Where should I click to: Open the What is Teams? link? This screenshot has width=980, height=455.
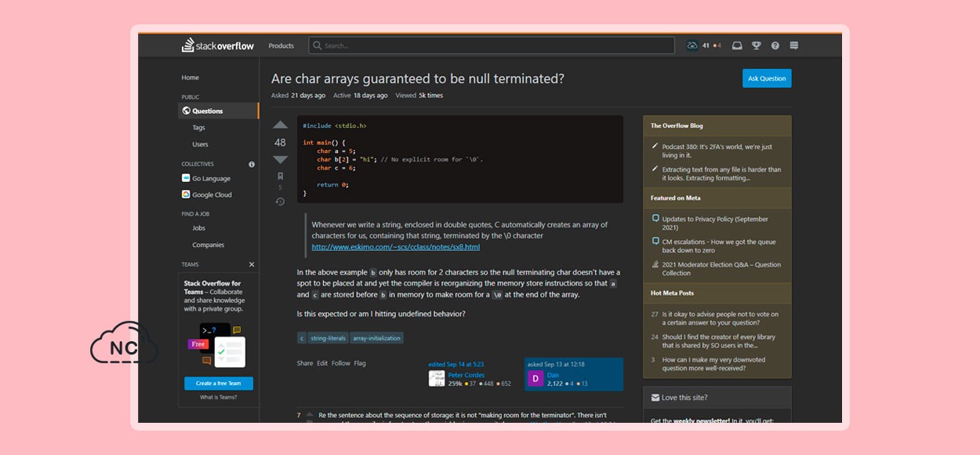coord(219,397)
